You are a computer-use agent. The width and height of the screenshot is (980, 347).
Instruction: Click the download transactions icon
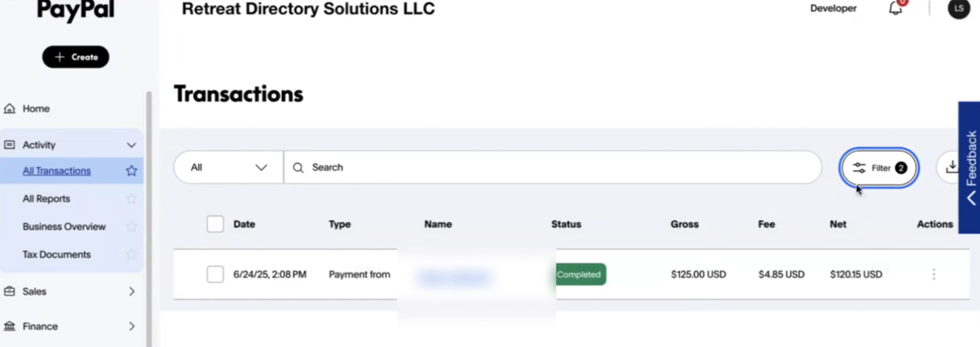(x=952, y=167)
